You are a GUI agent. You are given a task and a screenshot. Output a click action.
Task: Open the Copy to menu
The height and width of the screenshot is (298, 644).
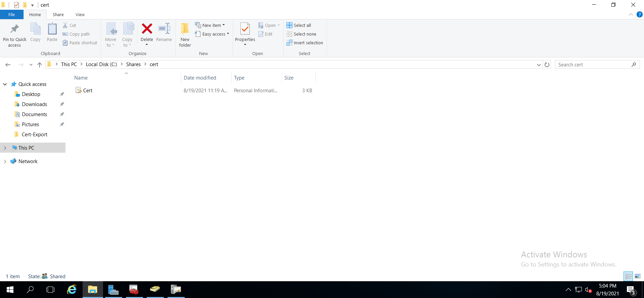(128, 35)
